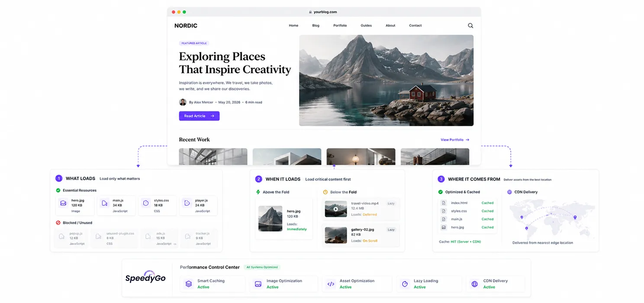Image resolution: width=644 pixels, height=303 pixels.
Task: Click the Smart Caching layers icon
Action: pos(189,284)
